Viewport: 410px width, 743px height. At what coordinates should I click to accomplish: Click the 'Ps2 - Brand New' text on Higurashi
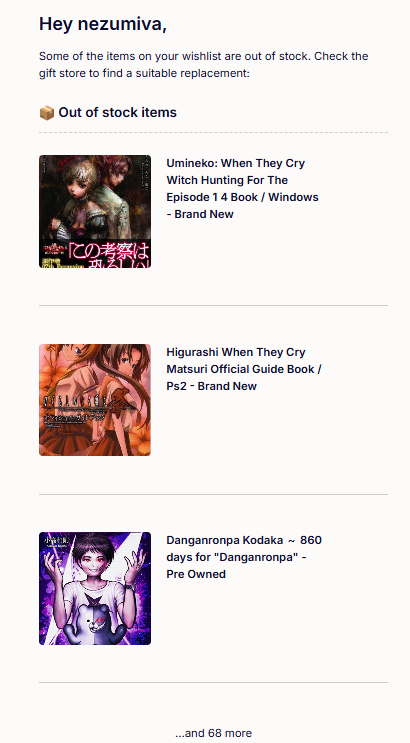pos(211,386)
